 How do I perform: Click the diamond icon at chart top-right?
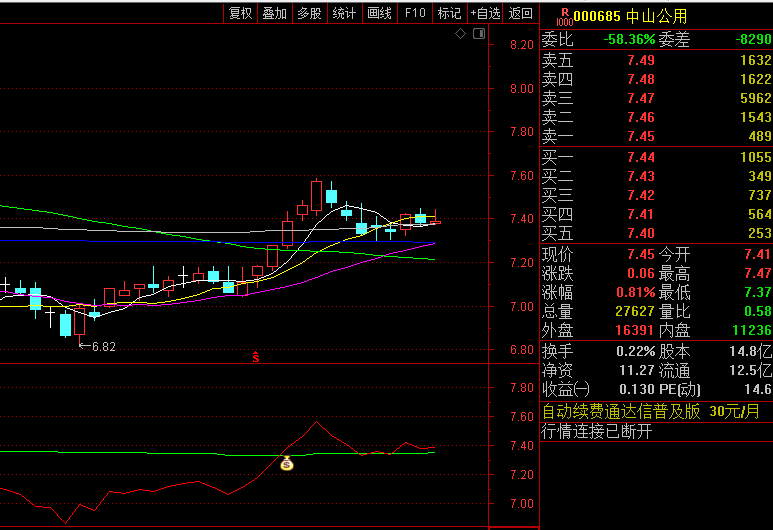[460, 34]
